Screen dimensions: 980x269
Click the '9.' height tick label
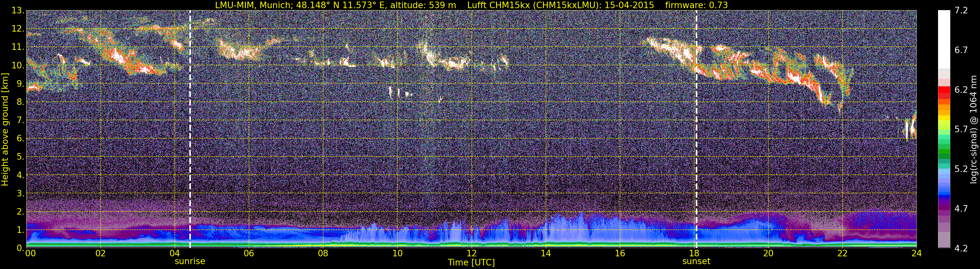[x=20, y=84]
